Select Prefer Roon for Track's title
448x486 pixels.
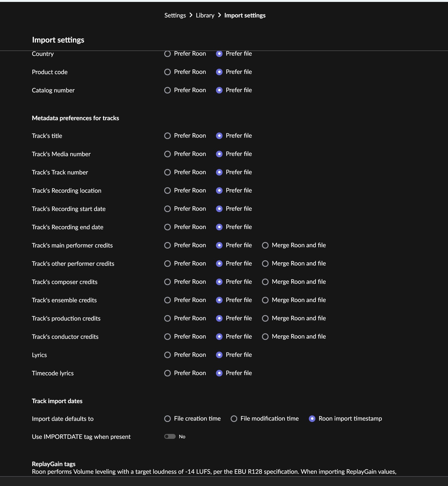pyautogui.click(x=167, y=136)
